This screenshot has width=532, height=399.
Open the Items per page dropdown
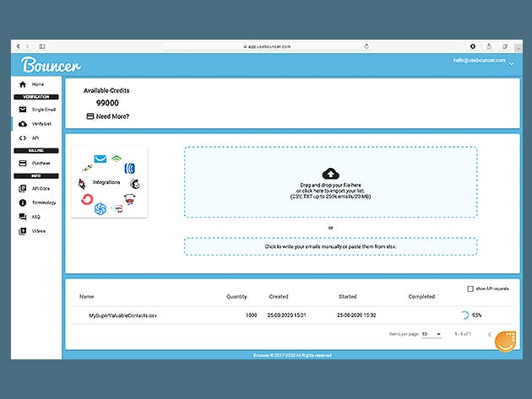click(432, 334)
